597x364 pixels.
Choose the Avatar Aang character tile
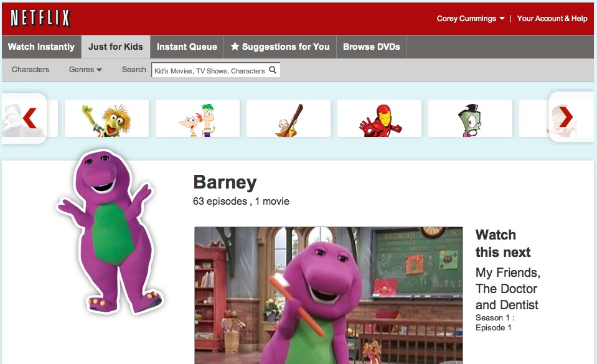[x=289, y=118]
